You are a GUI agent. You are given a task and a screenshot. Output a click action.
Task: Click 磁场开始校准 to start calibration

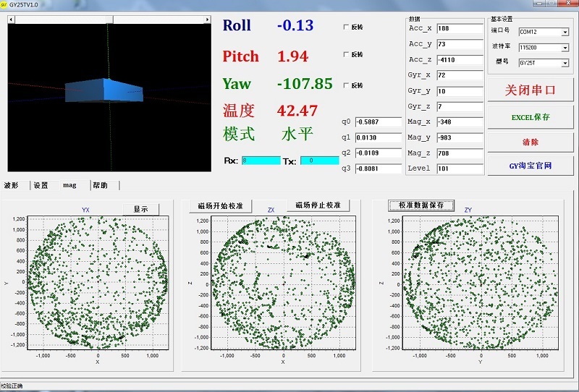[220, 206]
